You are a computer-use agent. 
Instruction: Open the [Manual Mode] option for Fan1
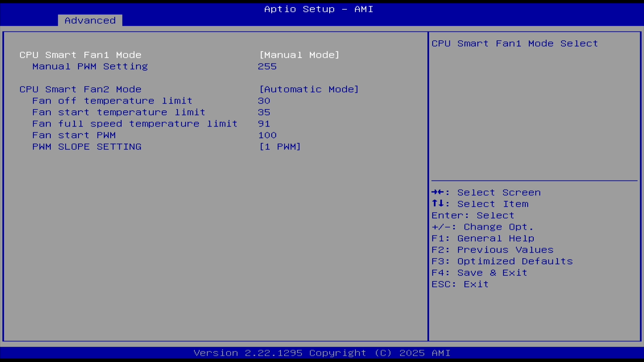[299, 55]
